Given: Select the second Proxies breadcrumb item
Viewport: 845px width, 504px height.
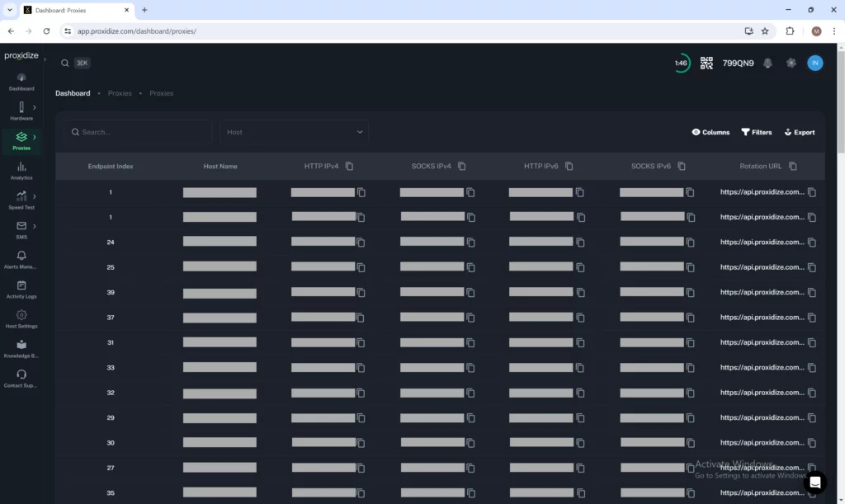Looking at the screenshot, I should (x=161, y=93).
